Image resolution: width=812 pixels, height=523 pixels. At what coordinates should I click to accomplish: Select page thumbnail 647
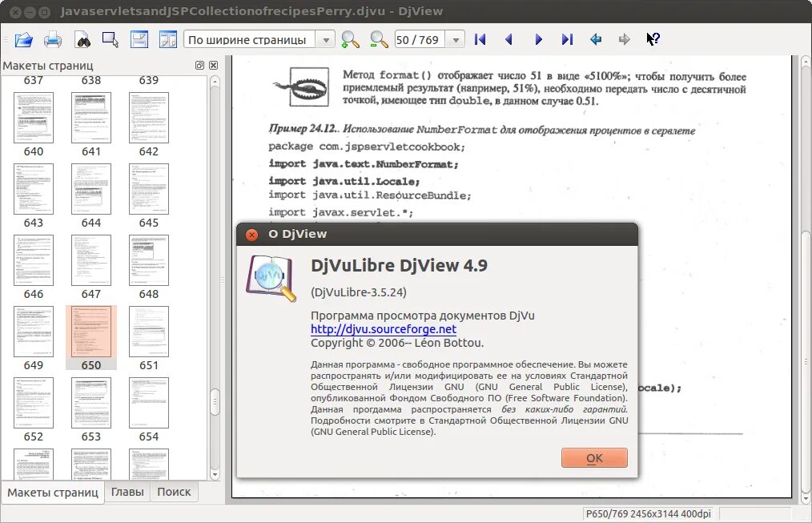91,260
